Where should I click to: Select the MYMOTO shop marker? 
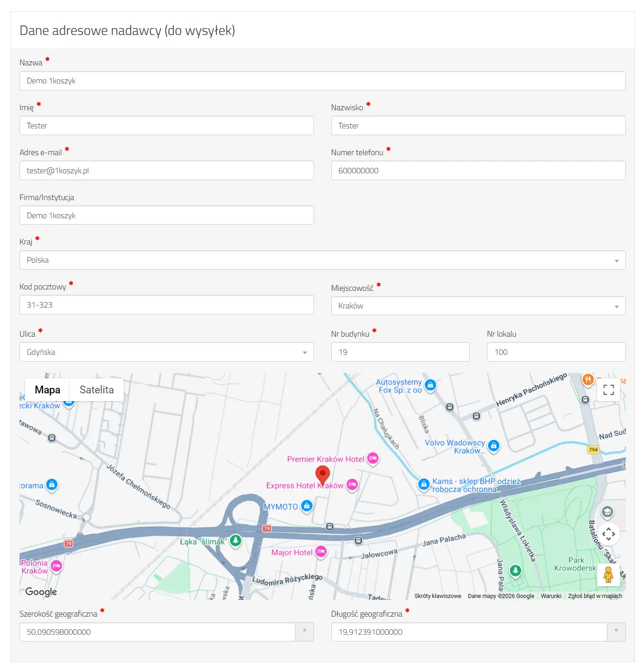(307, 506)
